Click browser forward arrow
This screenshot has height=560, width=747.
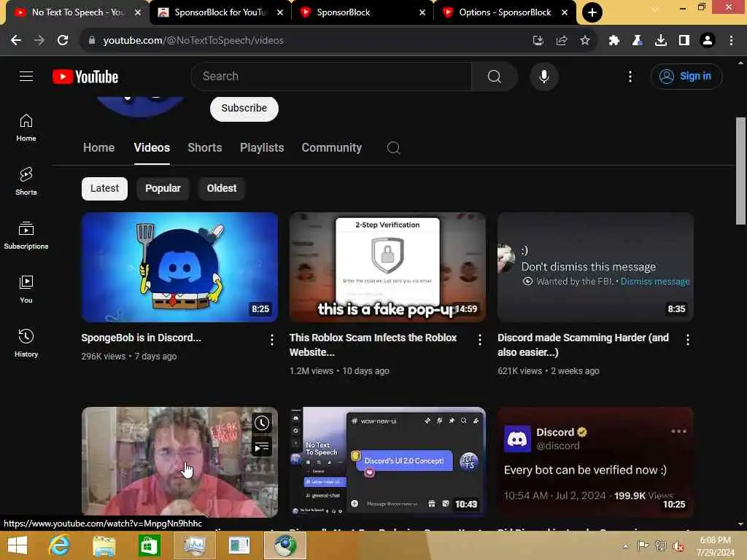point(39,41)
